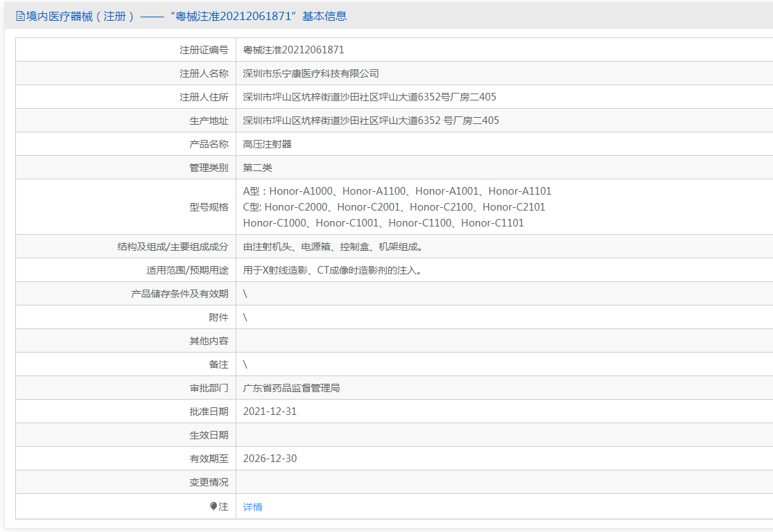773x532 pixels.
Task: Click the Honor-C1000 model line
Action: (383, 222)
